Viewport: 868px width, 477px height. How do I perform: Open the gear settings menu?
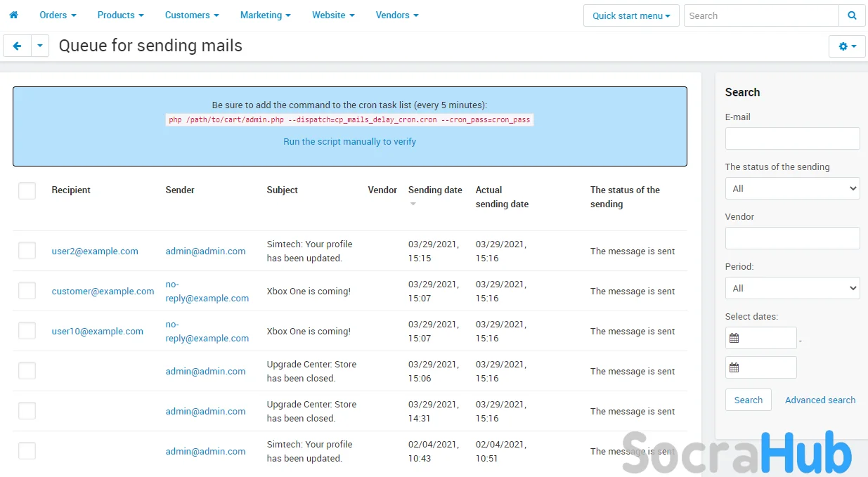point(847,46)
